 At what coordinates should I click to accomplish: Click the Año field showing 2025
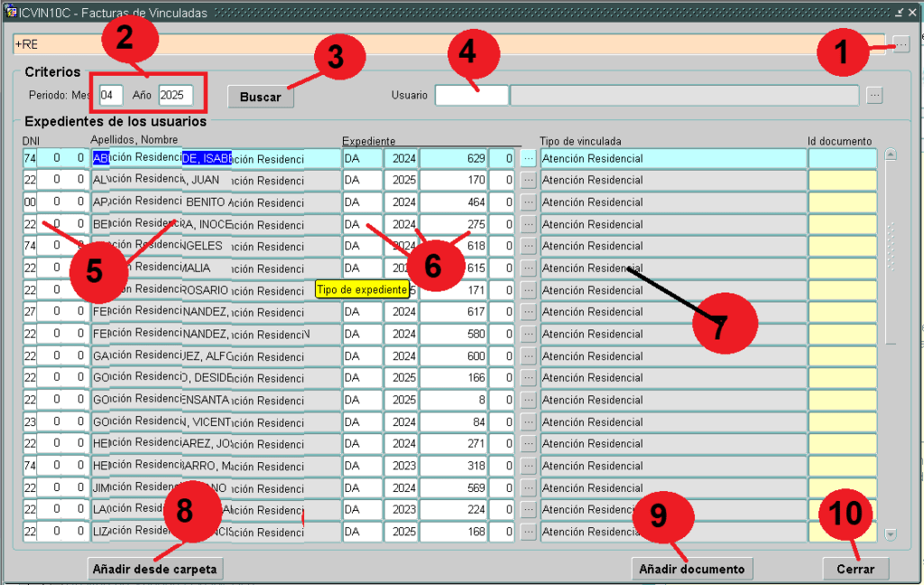(175, 96)
